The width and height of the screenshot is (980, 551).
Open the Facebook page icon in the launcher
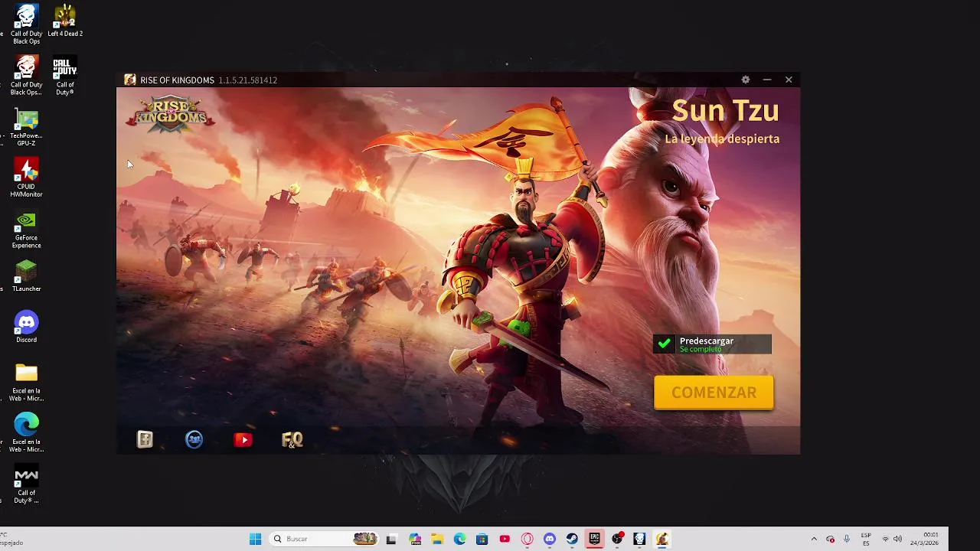pyautogui.click(x=145, y=439)
